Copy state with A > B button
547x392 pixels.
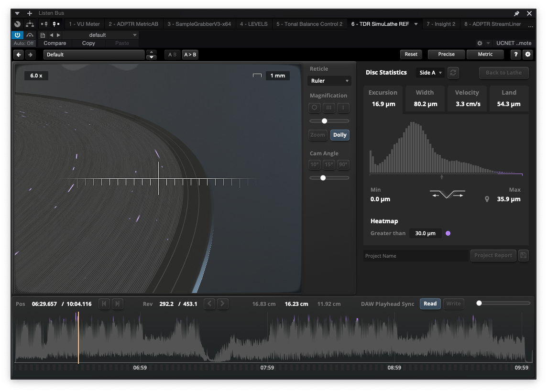(190, 54)
